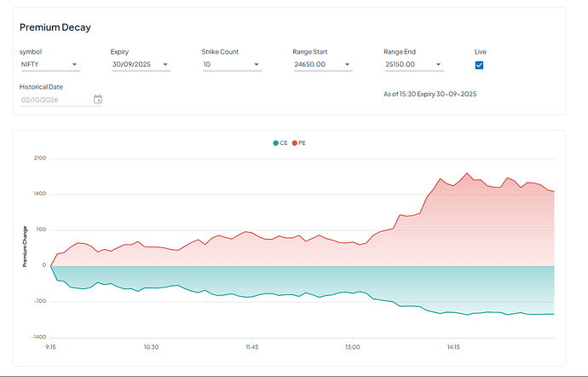The width and height of the screenshot is (588, 377).
Task: Open Range End dropdown 25150.00
Action: point(413,65)
